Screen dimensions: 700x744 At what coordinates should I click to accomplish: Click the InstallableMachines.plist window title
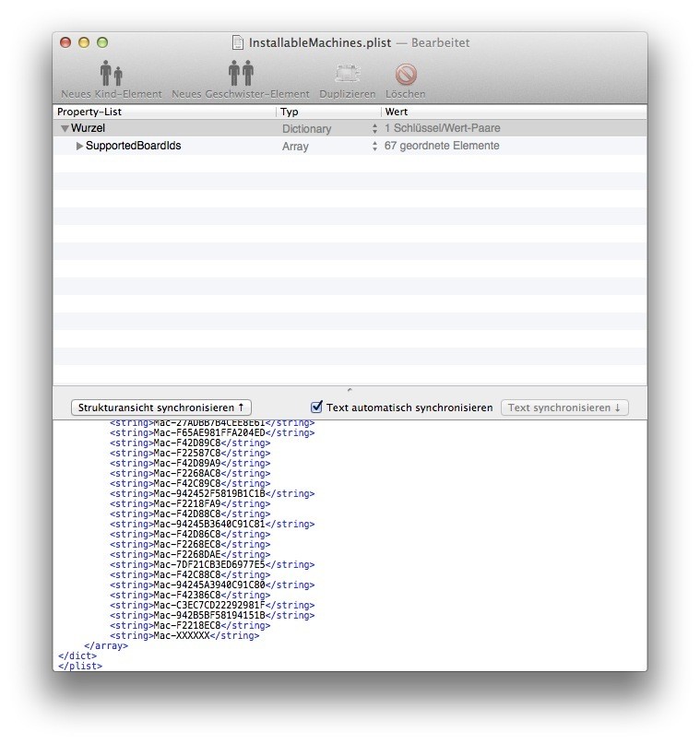tap(320, 42)
